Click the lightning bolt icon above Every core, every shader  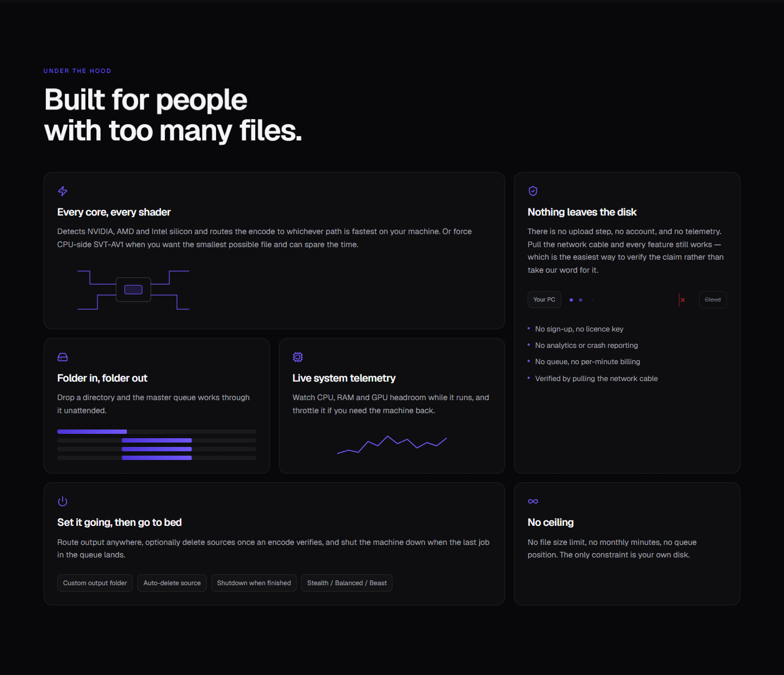pos(63,191)
